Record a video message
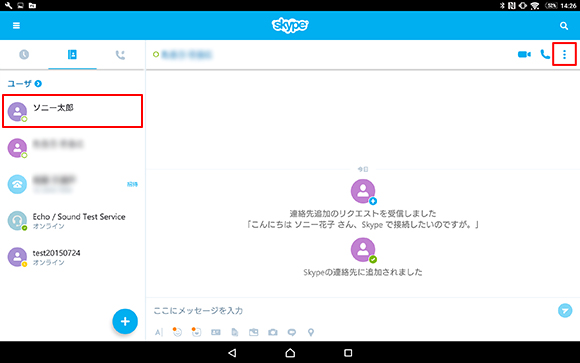This screenshot has height=363, width=580. 292,332
